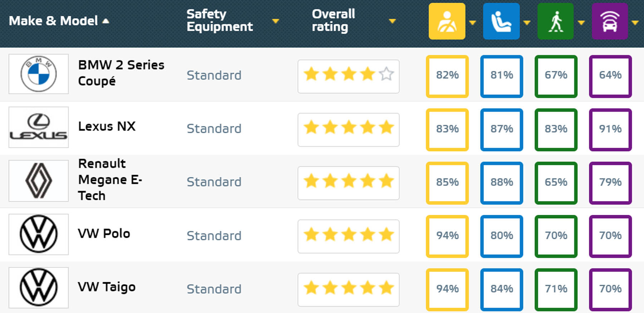Sort by the Overall rating arrow
The image size is (644, 313).
point(392,21)
